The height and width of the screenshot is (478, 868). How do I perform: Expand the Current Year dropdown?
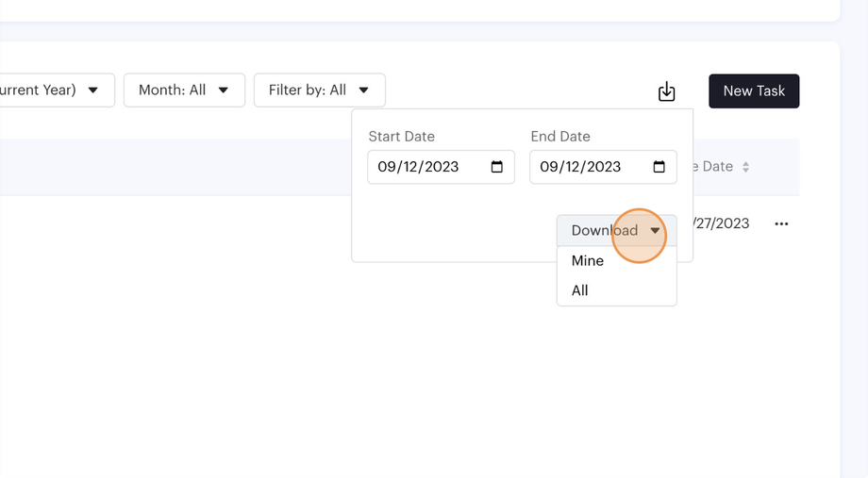point(57,91)
